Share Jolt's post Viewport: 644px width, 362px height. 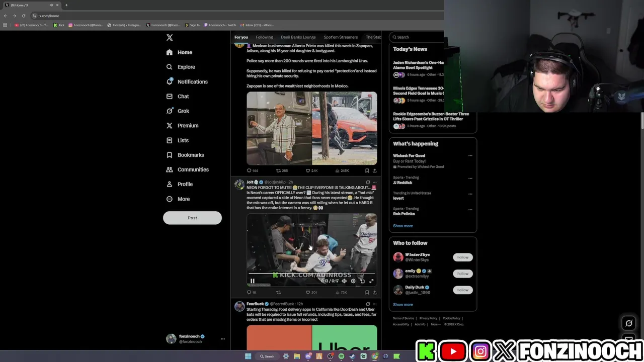(x=374, y=292)
